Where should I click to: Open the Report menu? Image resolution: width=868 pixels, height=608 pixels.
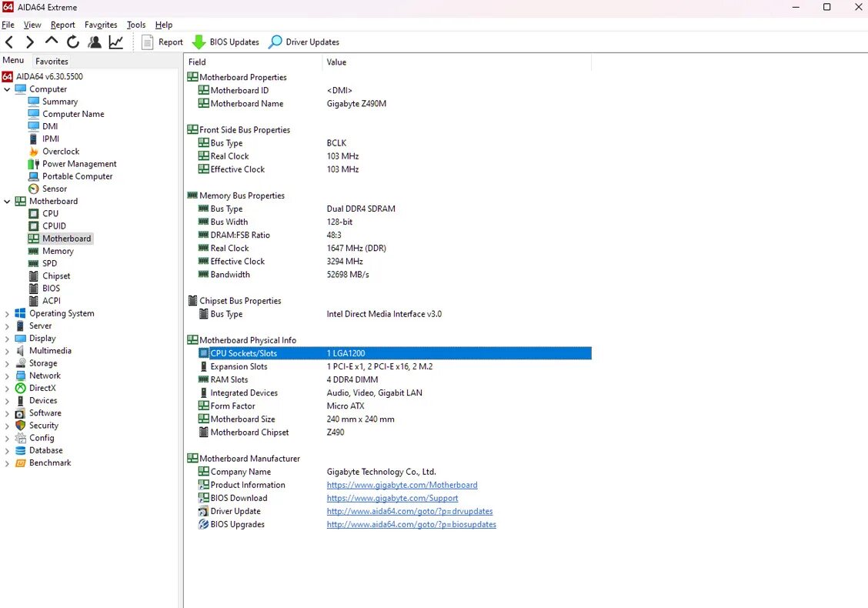tap(62, 25)
